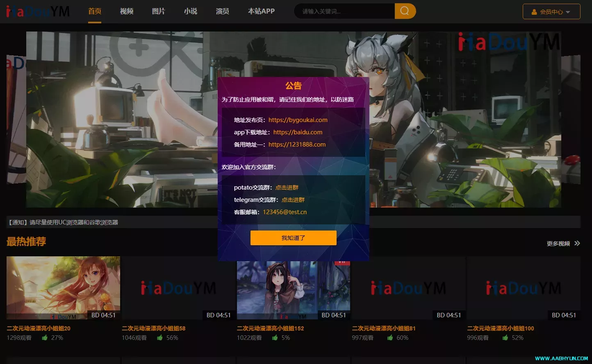Click the https://bygoukai.com address link

[x=298, y=120]
